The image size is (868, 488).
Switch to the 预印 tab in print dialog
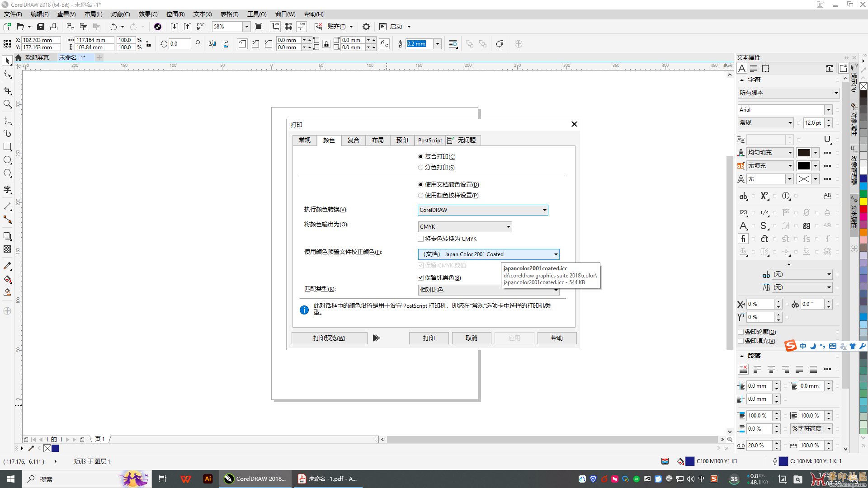(x=402, y=140)
